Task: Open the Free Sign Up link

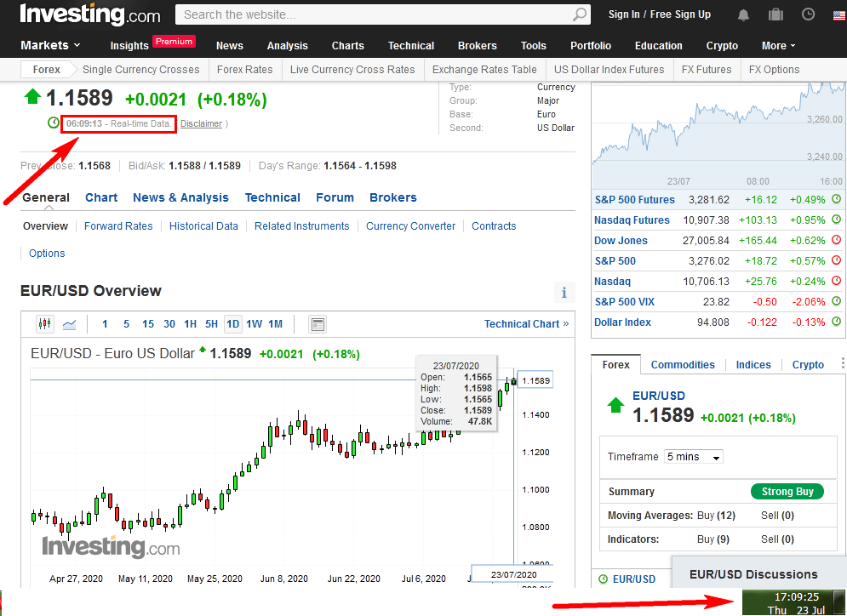Action: click(x=680, y=14)
